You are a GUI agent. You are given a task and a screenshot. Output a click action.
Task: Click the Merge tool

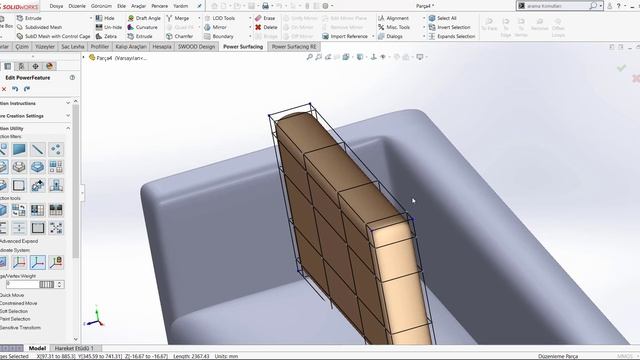pos(178,18)
